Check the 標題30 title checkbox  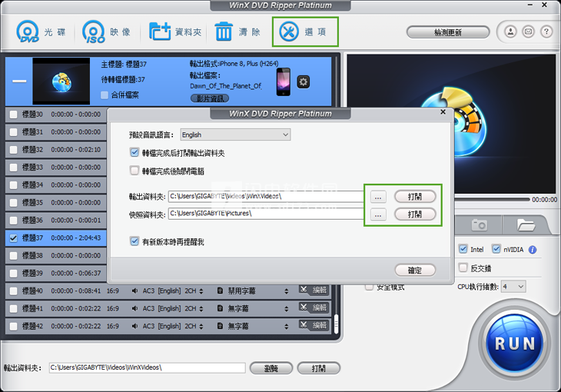point(13,115)
